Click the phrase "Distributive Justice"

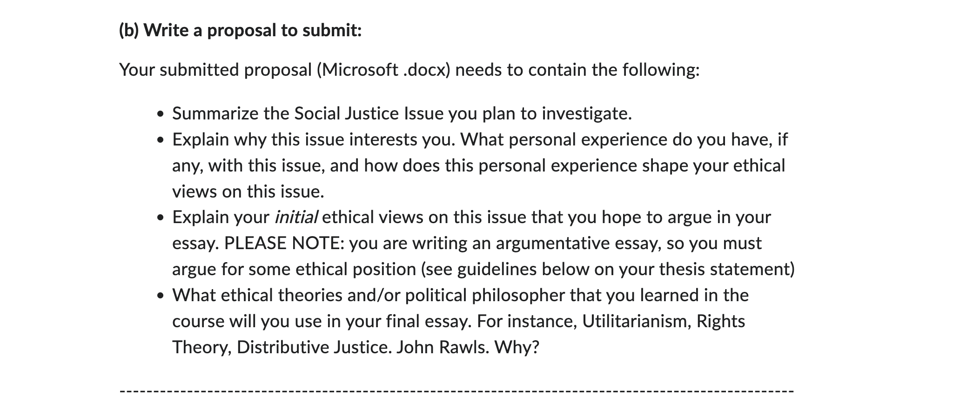click(x=313, y=347)
